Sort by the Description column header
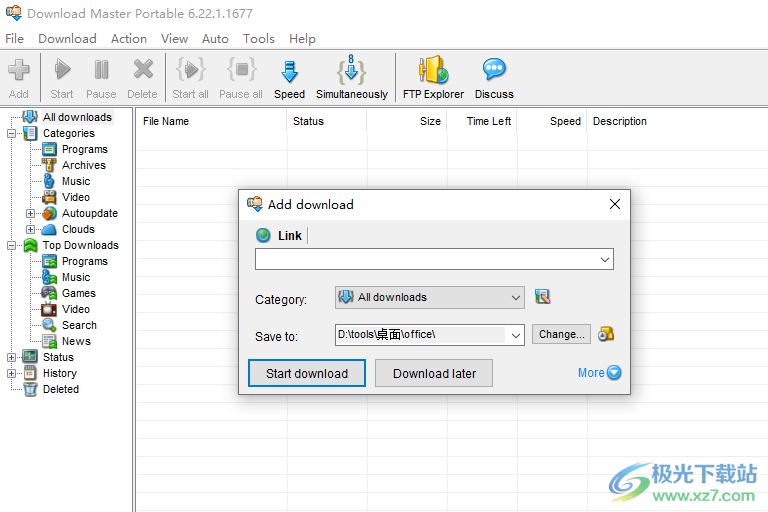This screenshot has height=512, width=768. point(678,121)
